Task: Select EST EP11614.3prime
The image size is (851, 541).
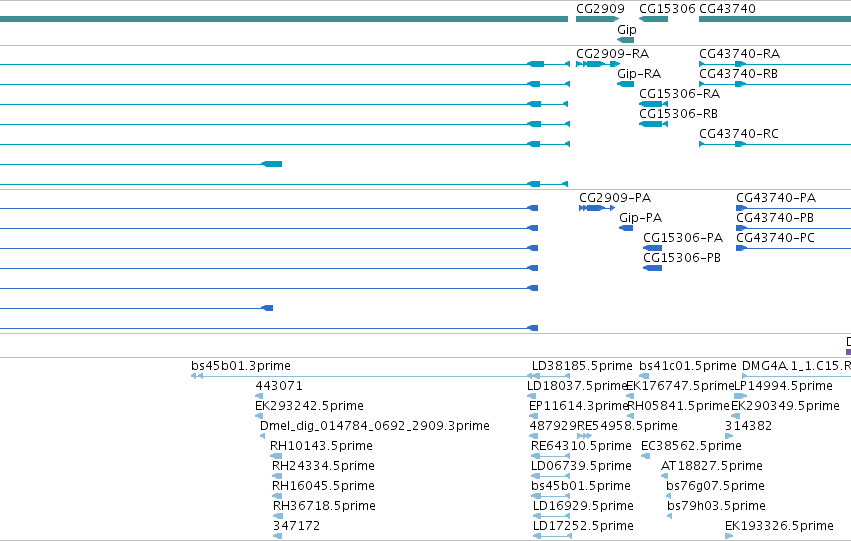Action: (x=579, y=406)
